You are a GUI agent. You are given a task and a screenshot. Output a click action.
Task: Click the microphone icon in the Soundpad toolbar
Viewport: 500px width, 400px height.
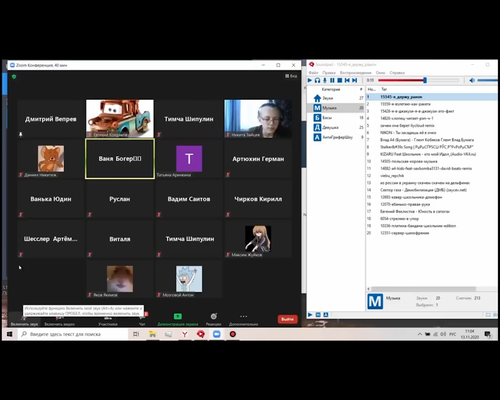(325, 80)
